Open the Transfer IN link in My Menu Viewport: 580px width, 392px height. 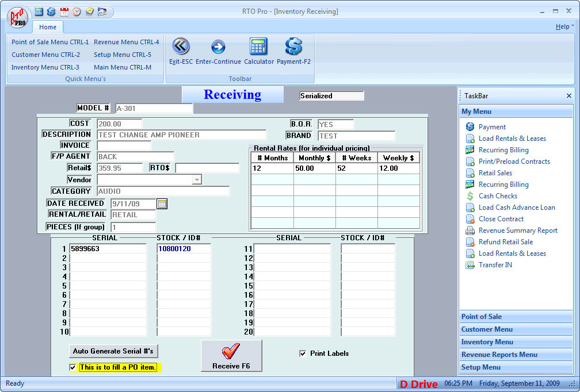pyautogui.click(x=495, y=265)
